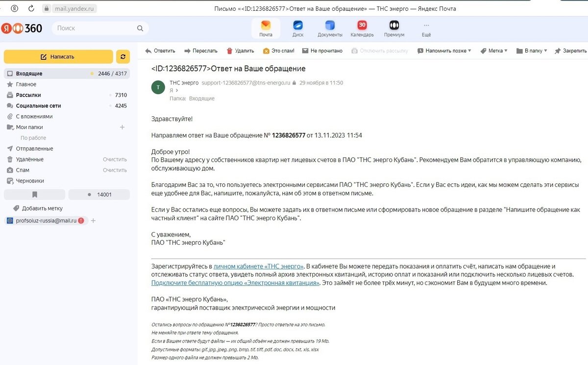Open the Отправленные folder
This screenshot has height=365, width=588.
tap(67, 149)
